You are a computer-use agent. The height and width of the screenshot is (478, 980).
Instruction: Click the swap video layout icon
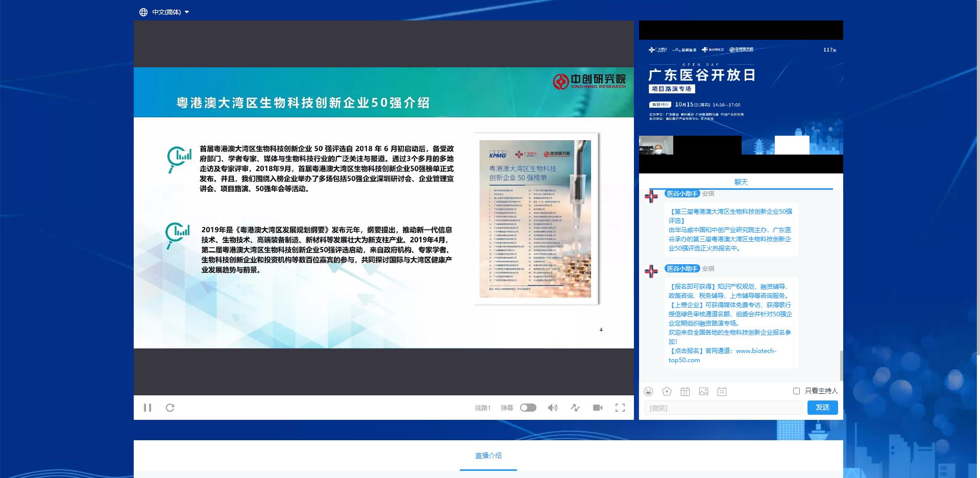[x=575, y=408]
